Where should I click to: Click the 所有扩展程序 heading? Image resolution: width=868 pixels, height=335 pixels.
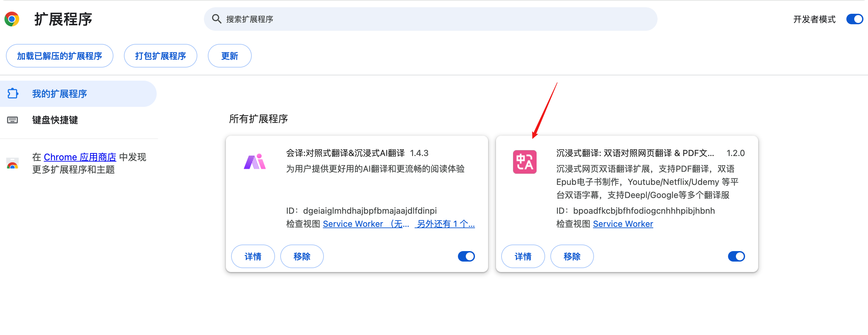(x=258, y=119)
